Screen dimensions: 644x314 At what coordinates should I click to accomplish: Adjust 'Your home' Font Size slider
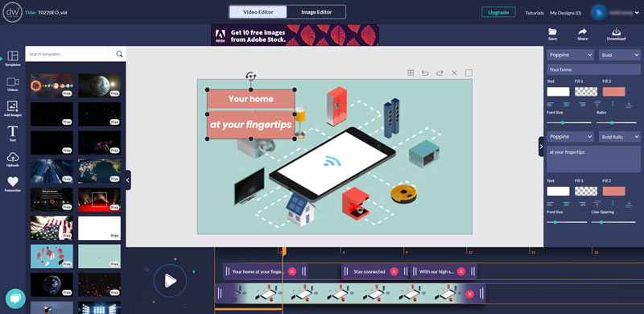click(x=569, y=122)
